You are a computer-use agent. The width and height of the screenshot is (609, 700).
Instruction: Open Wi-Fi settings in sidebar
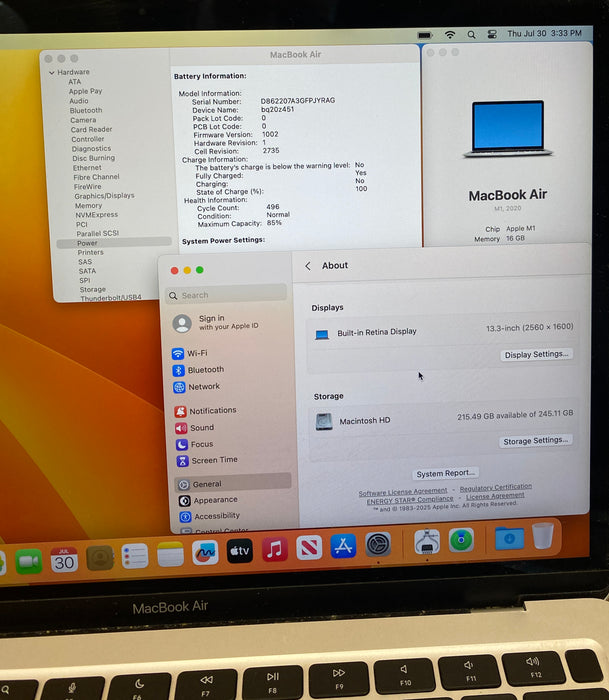pos(190,353)
